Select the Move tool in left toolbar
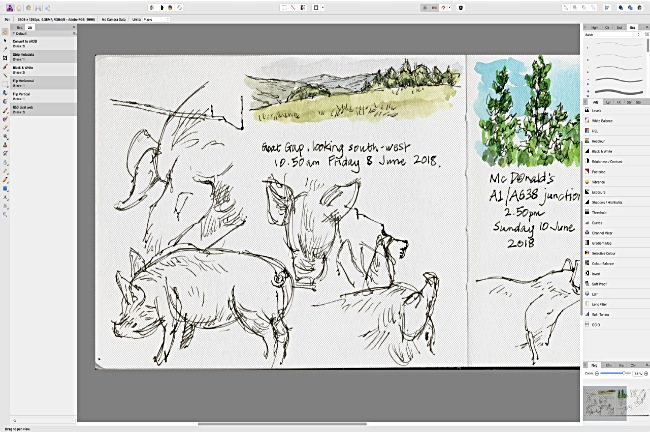The image size is (650, 432). [x=5, y=40]
